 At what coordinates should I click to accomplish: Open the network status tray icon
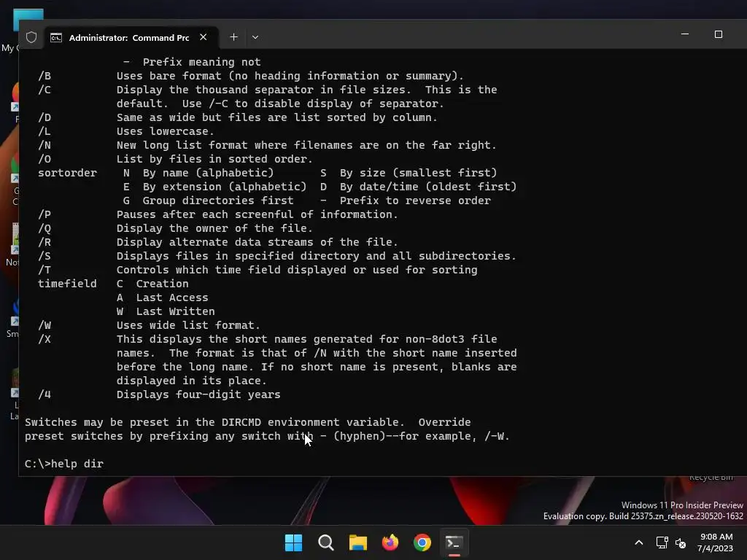(662, 542)
